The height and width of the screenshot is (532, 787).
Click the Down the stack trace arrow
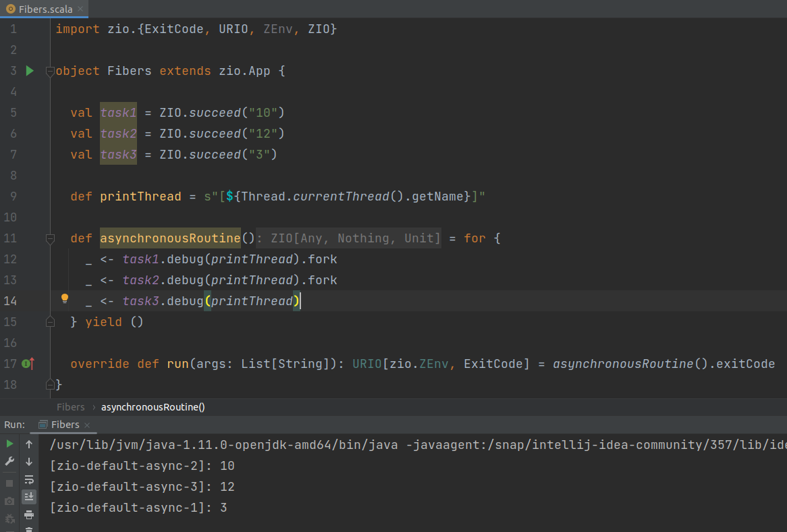29,461
